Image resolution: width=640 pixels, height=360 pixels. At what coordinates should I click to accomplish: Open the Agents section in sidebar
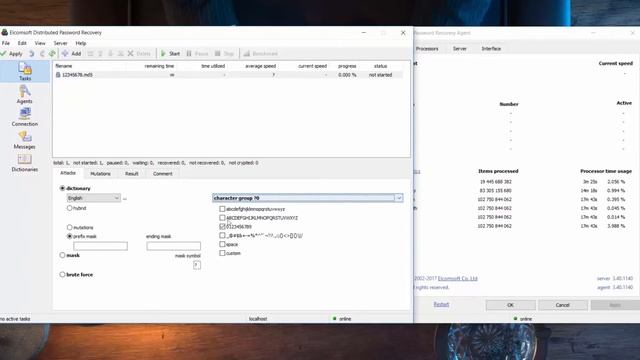(24, 94)
